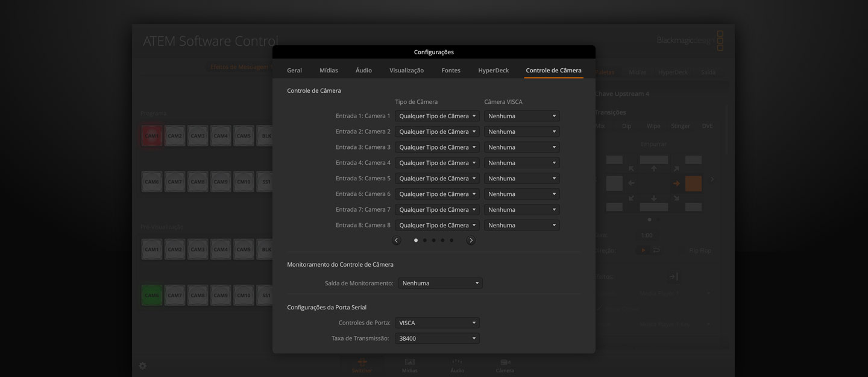Go to previous page of camera inputs
Image resolution: width=868 pixels, height=377 pixels.
coord(396,240)
